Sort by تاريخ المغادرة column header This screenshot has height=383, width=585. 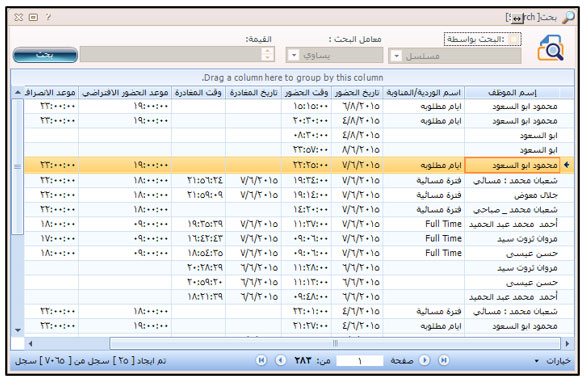pos(253,93)
